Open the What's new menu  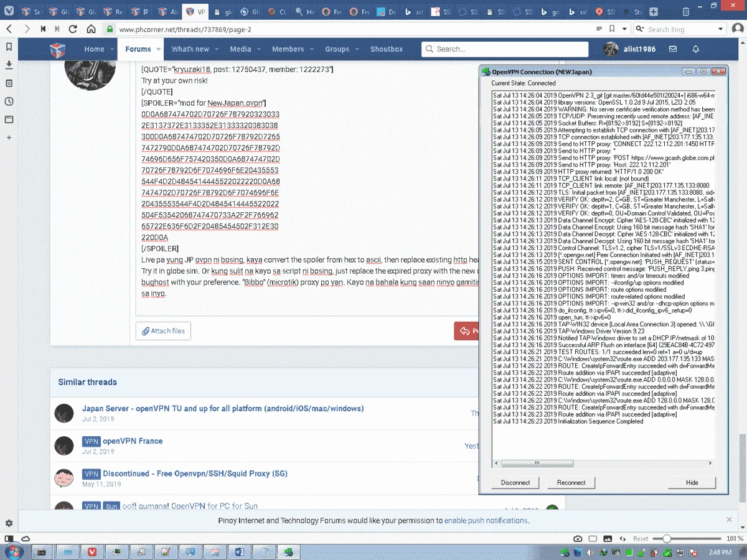190,49
